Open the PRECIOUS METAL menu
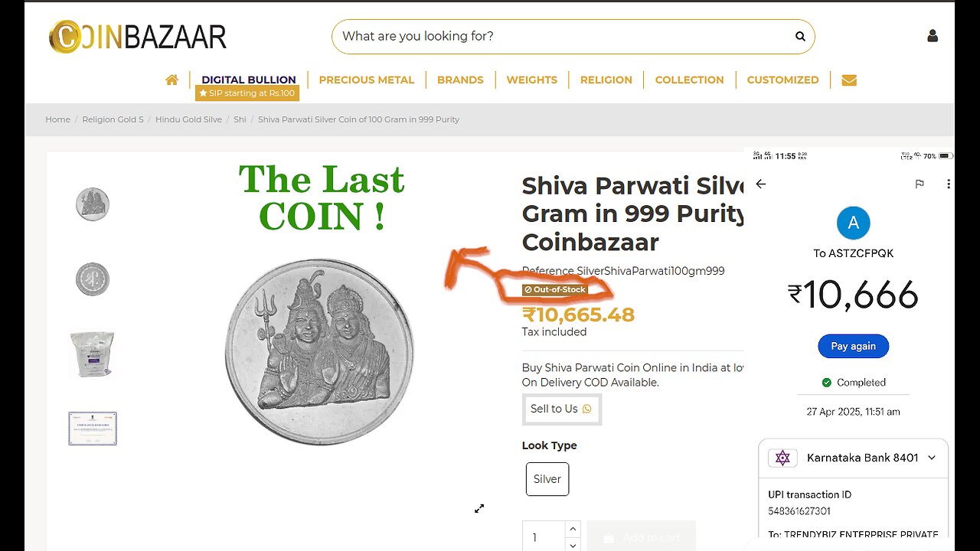980x551 pixels. coord(367,80)
